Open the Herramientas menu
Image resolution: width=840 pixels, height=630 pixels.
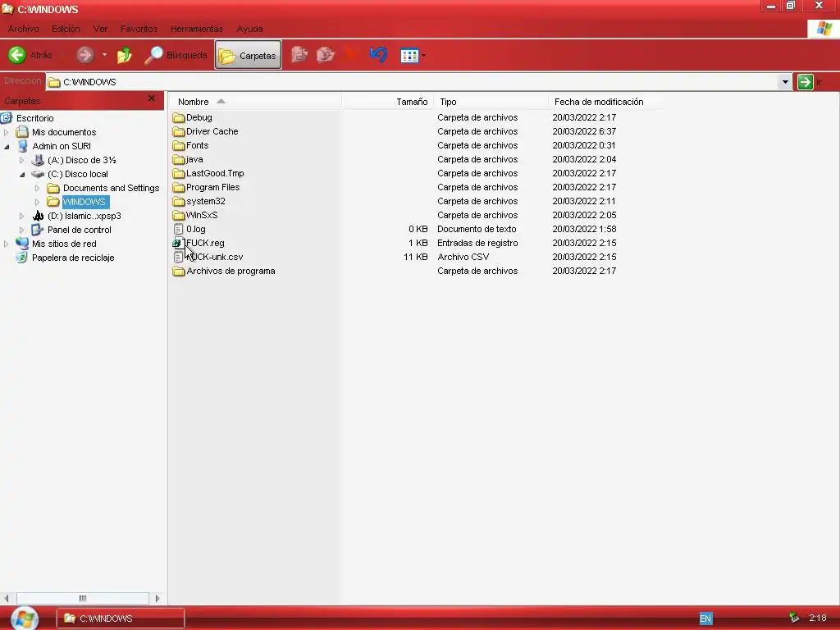[197, 29]
